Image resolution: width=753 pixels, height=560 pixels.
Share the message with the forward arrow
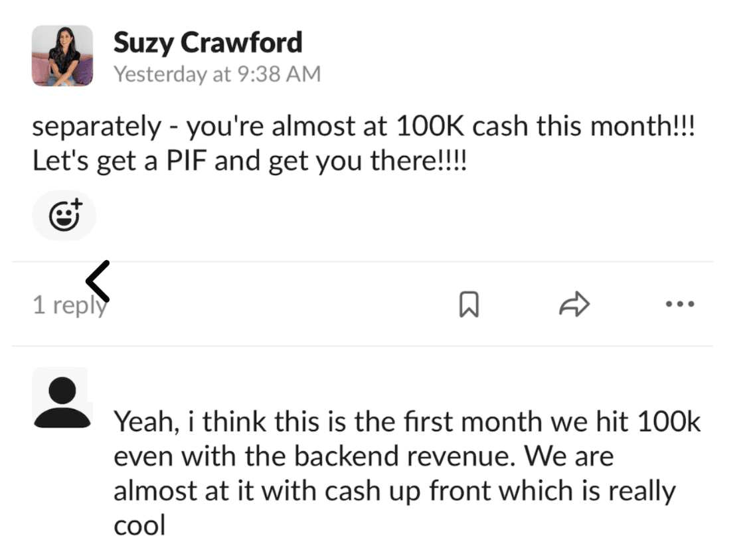(574, 305)
